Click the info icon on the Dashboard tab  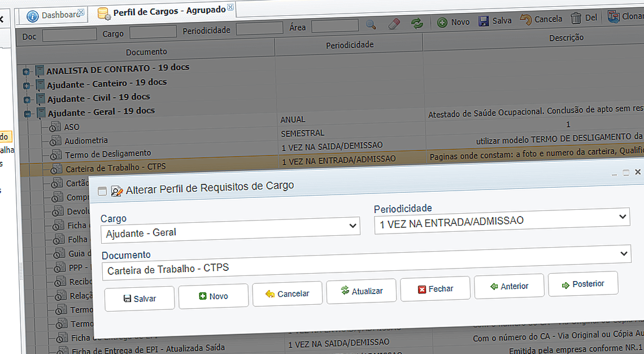(33, 15)
